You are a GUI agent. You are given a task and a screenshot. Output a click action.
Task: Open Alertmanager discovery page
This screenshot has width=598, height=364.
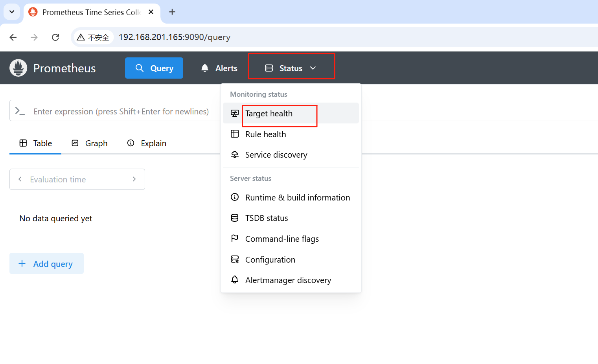tap(291, 280)
